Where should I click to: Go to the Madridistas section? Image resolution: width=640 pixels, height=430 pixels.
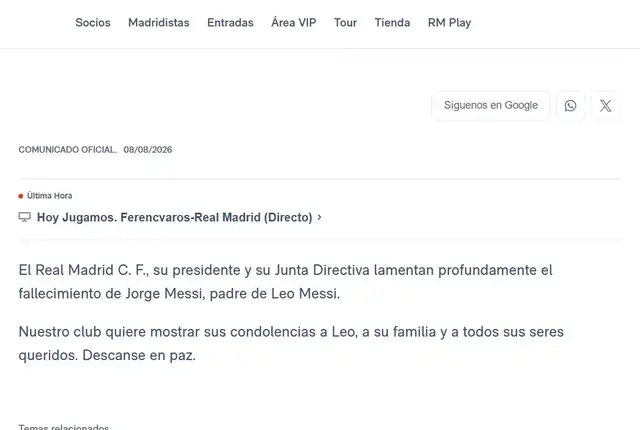(x=159, y=22)
